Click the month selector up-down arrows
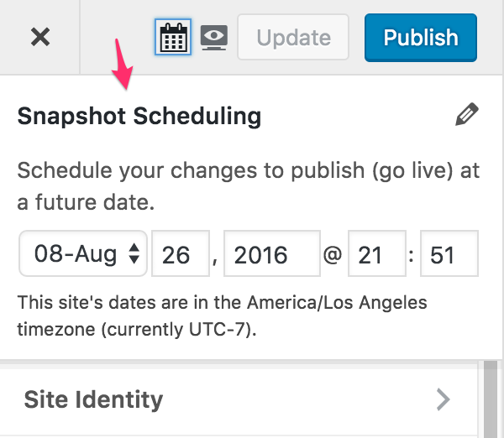Screen dimensions: 504x438 click(x=134, y=254)
